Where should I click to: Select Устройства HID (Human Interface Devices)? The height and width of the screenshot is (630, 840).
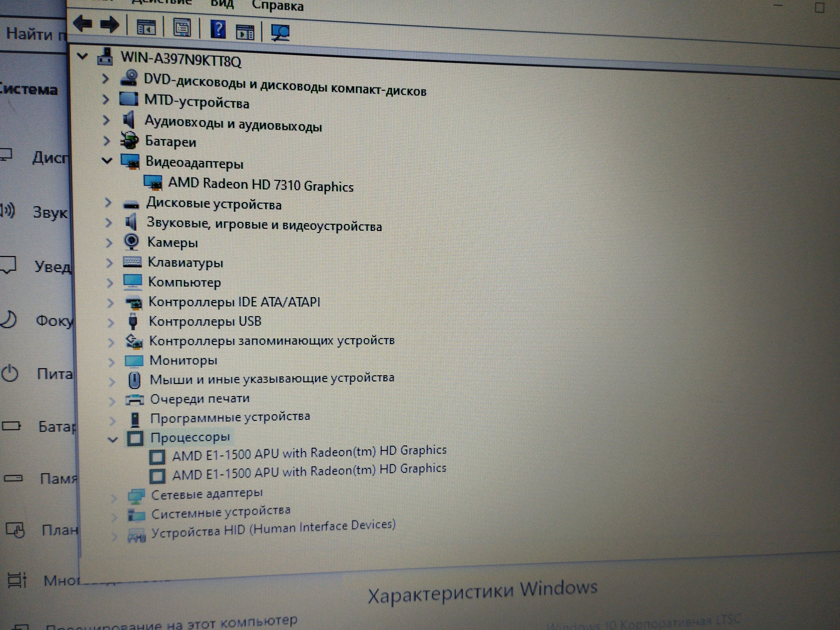273,528
